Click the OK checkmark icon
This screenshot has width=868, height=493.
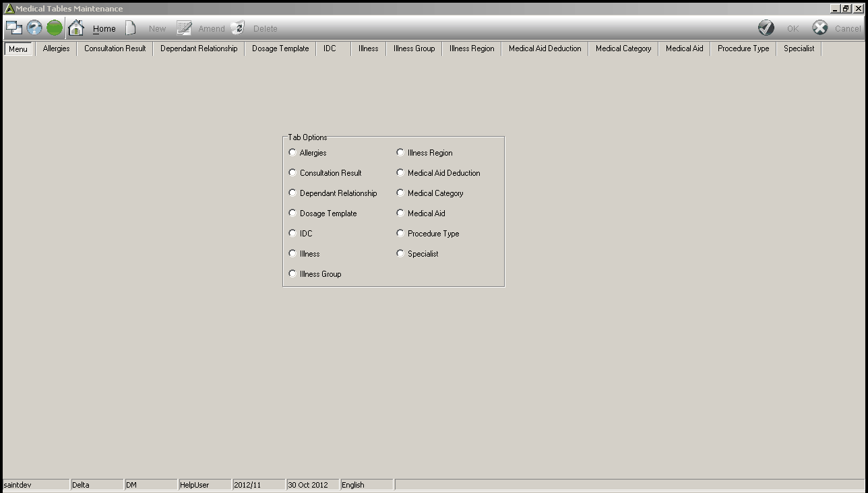tap(766, 28)
